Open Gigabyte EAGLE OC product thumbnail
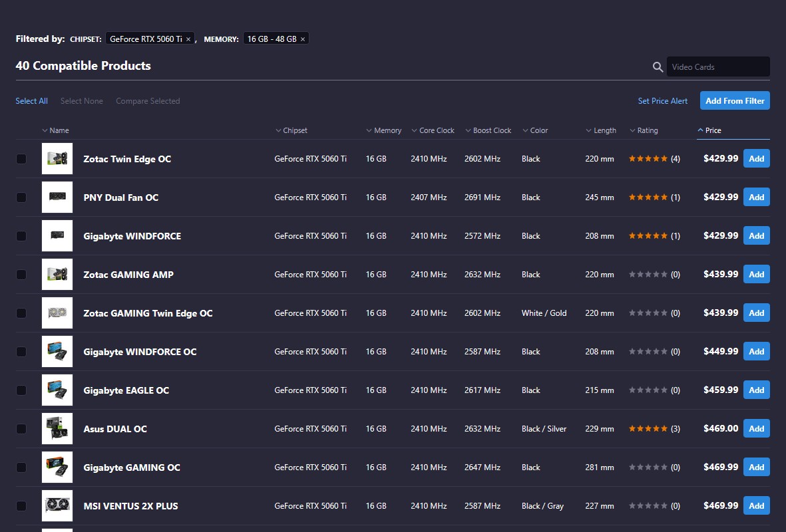 [x=57, y=390]
